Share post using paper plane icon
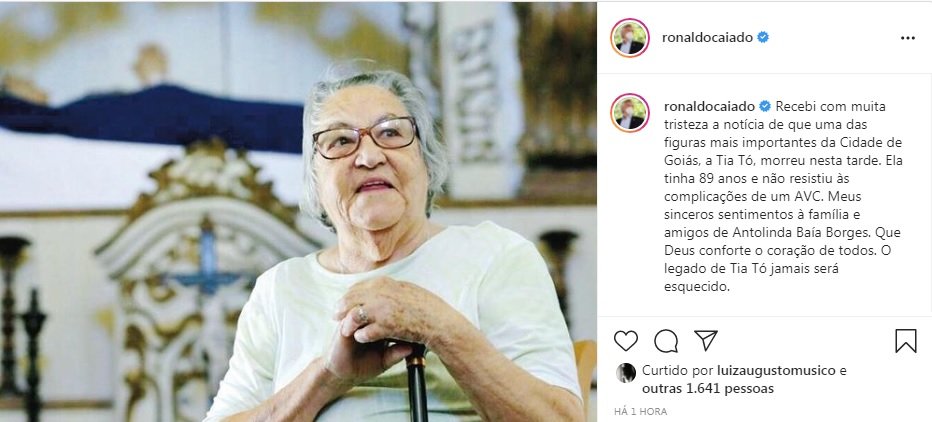 coord(706,341)
